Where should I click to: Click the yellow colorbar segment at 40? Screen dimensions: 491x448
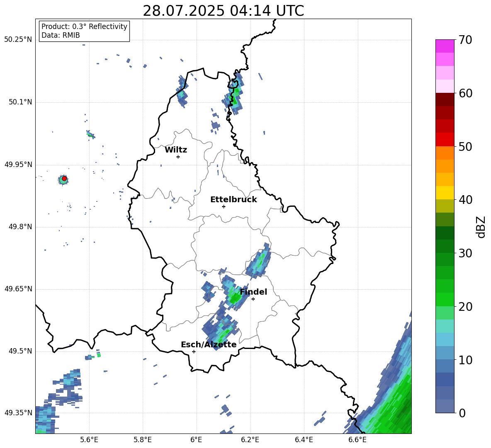click(445, 193)
